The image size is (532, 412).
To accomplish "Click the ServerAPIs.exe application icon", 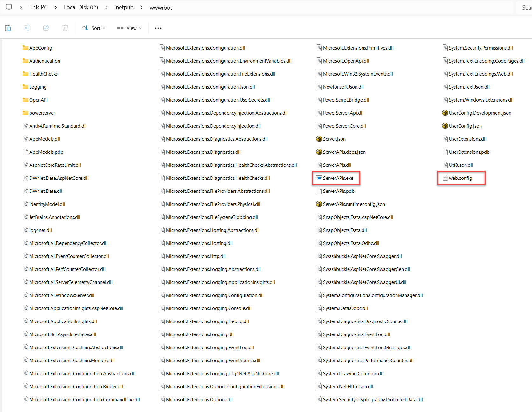I will (x=319, y=178).
